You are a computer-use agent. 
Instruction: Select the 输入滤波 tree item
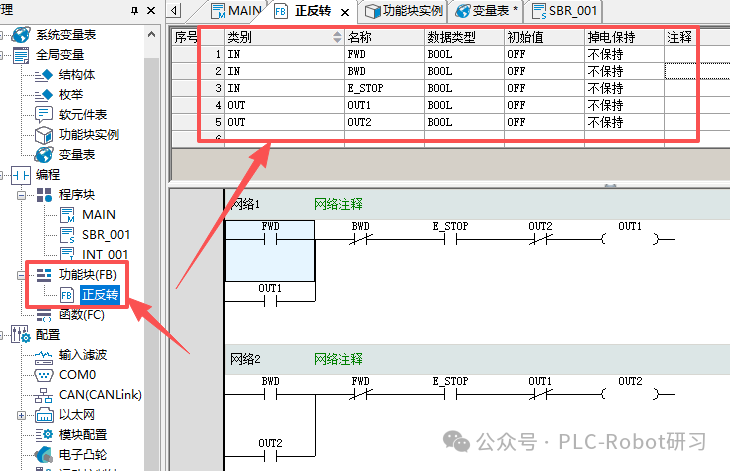click(83, 356)
